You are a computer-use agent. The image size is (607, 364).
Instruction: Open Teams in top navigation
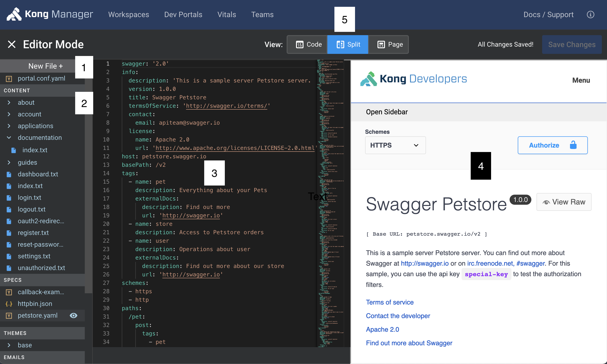(x=262, y=15)
